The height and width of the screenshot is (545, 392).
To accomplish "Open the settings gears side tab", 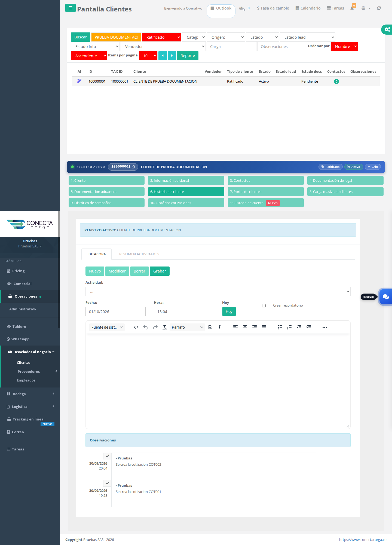I will [x=387, y=29].
